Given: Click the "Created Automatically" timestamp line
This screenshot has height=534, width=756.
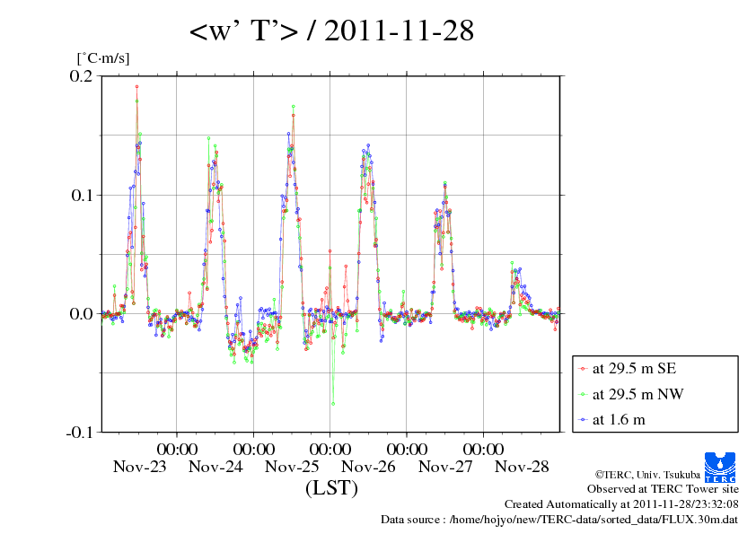Looking at the screenshot, I should click(621, 504).
